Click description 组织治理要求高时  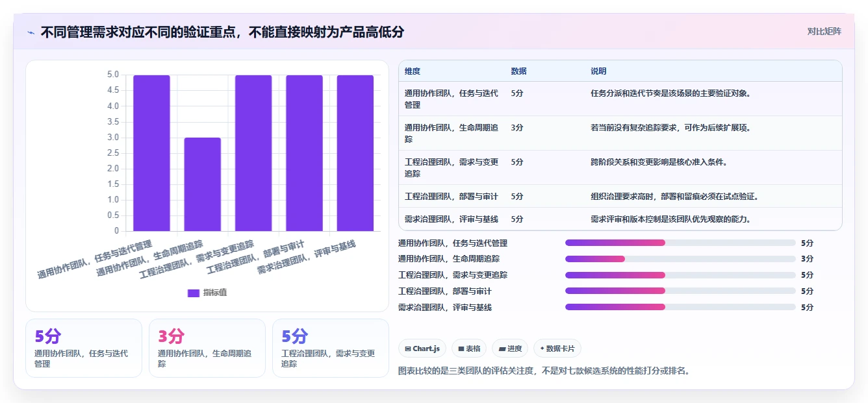click(675, 196)
